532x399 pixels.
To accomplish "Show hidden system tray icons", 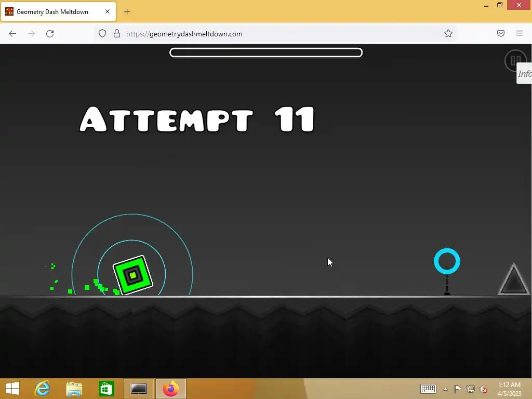I will pos(445,389).
